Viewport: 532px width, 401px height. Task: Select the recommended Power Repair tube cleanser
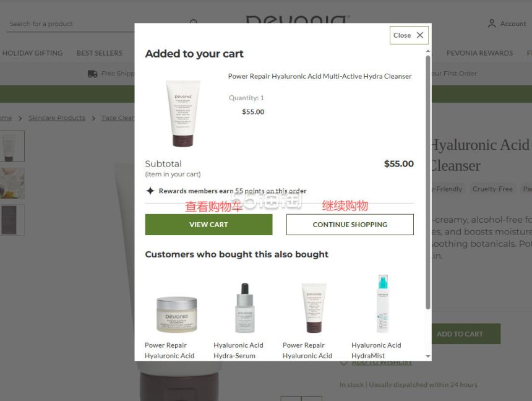click(314, 308)
